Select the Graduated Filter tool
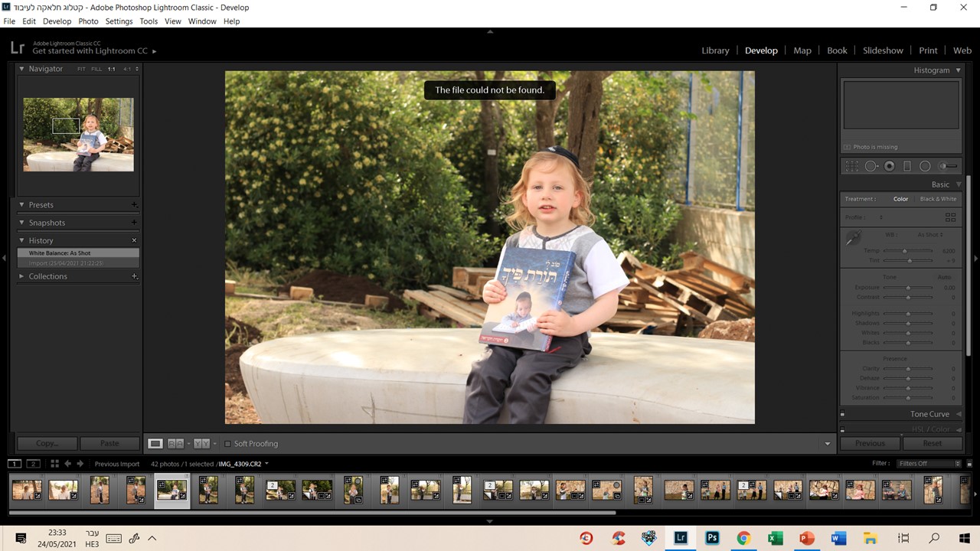 pos(907,166)
